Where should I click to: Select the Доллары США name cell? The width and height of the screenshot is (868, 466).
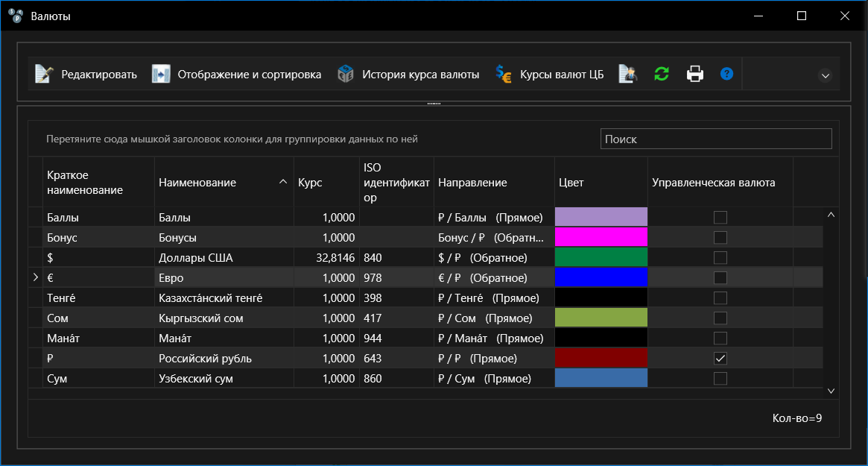[x=224, y=258]
